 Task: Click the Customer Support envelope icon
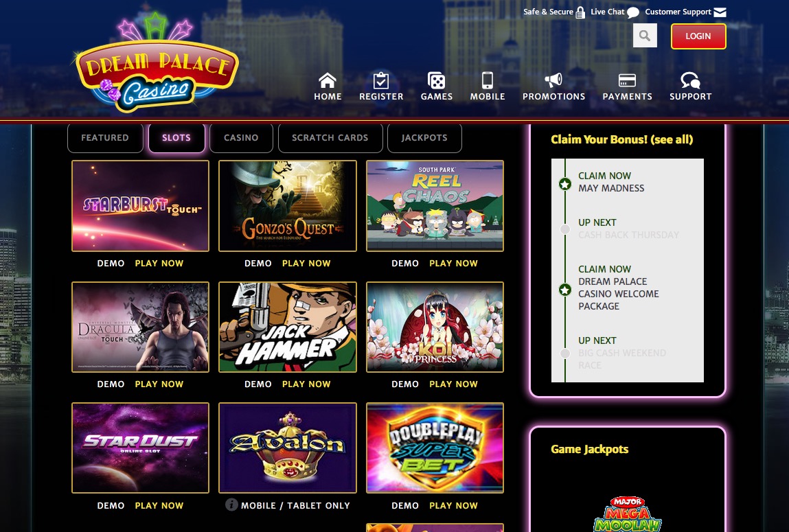720,12
